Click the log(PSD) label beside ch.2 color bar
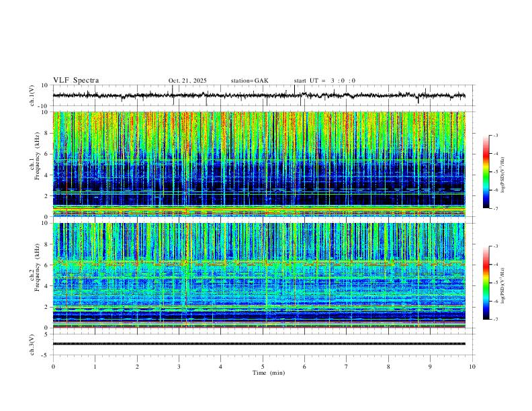532x411 pixels. pyautogui.click(x=503, y=285)
